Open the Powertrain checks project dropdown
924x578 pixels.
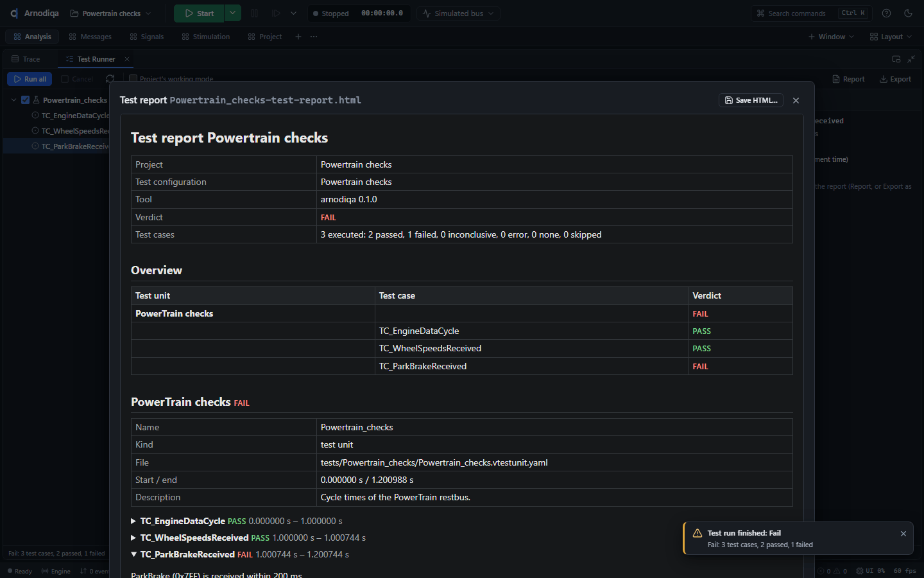point(110,13)
